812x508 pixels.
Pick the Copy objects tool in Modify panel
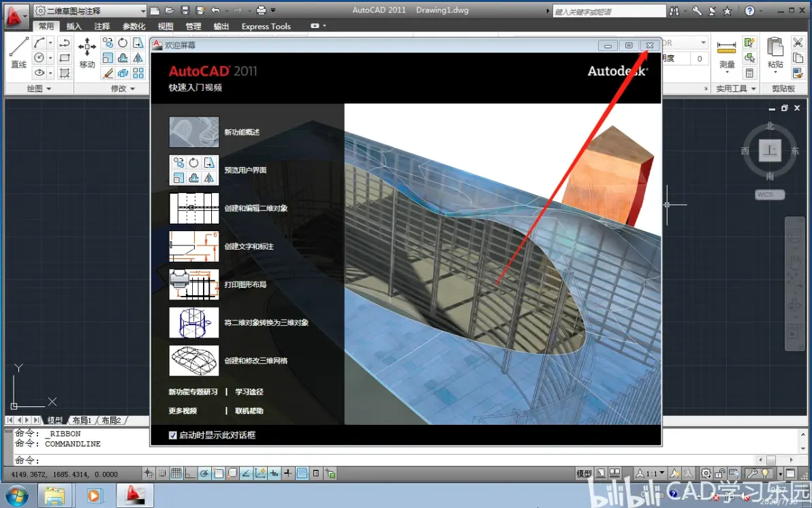pyautogui.click(x=108, y=42)
